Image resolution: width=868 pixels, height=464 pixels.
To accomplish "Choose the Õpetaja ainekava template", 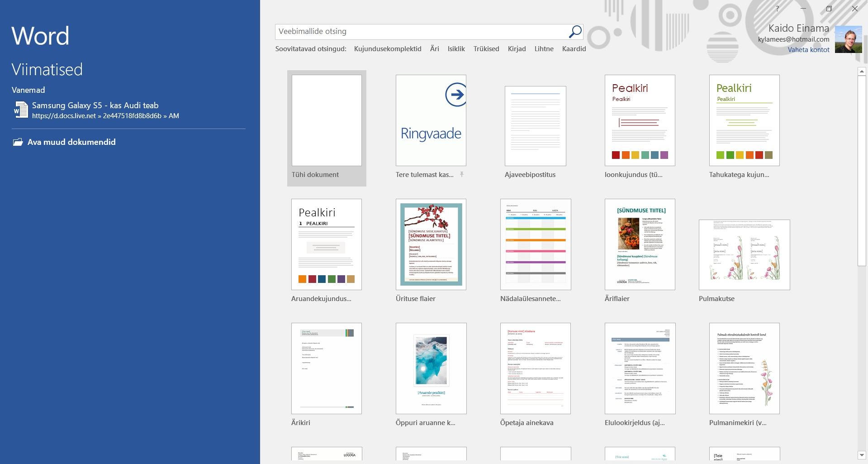I will pyautogui.click(x=536, y=368).
